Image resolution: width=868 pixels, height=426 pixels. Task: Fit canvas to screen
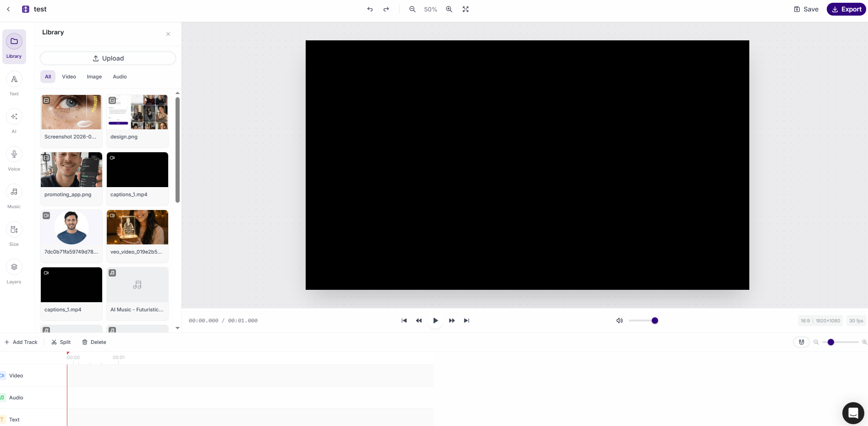point(466,9)
